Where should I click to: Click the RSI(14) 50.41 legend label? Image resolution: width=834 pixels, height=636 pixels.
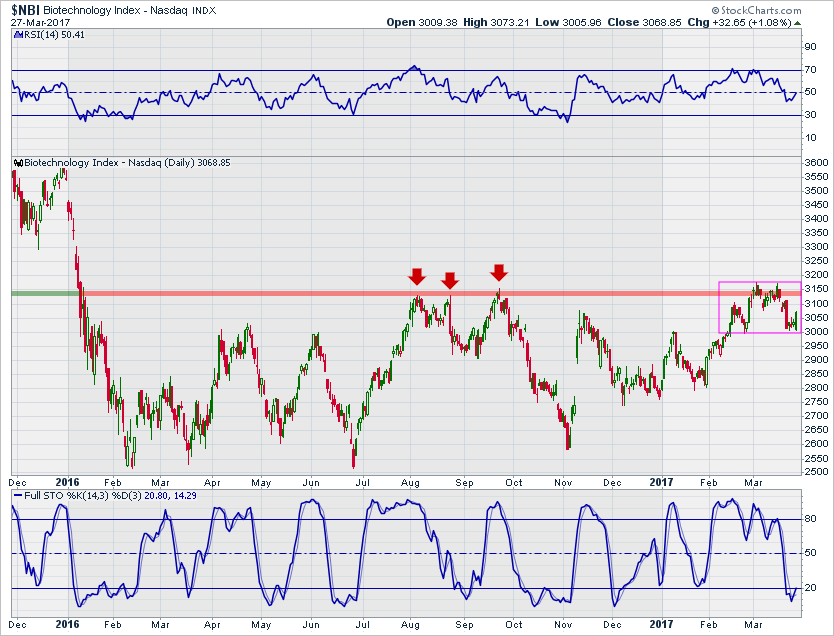54,35
